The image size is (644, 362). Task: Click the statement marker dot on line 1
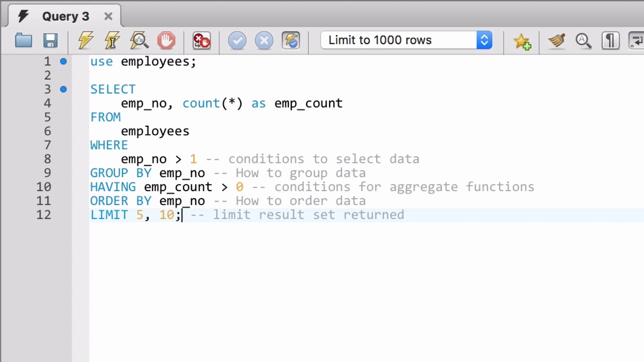pos(63,61)
